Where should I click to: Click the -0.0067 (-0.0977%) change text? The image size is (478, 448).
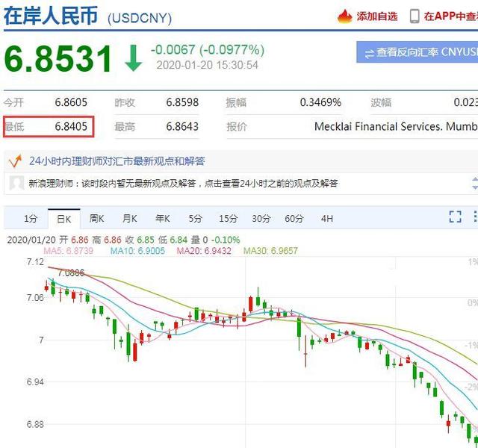(208, 50)
